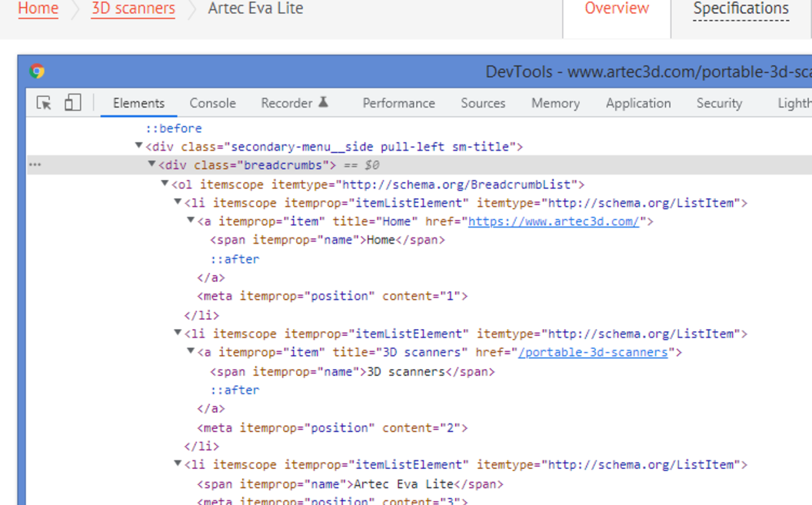Toggle the device toolbar icon
The image size is (812, 505).
[72, 103]
